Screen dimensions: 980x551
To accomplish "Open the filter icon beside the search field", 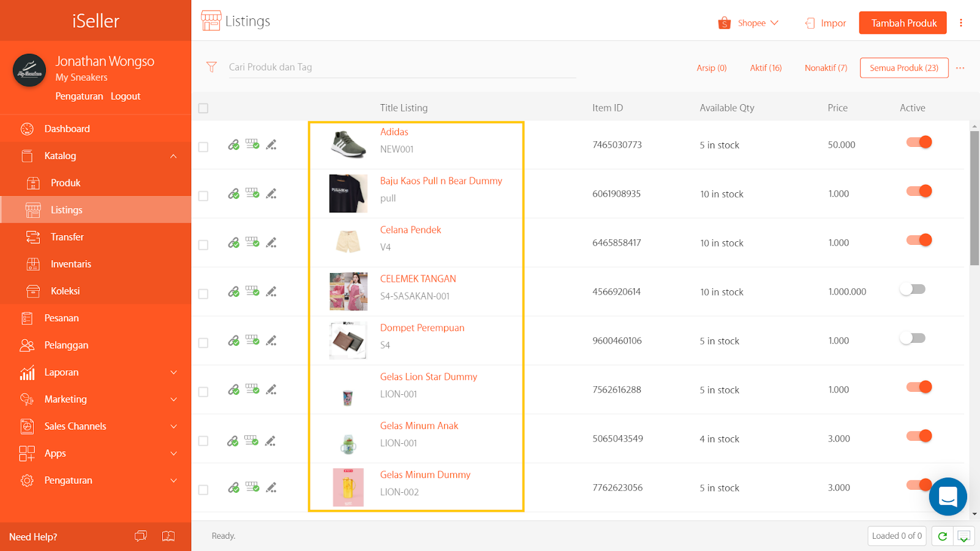I will (x=211, y=67).
